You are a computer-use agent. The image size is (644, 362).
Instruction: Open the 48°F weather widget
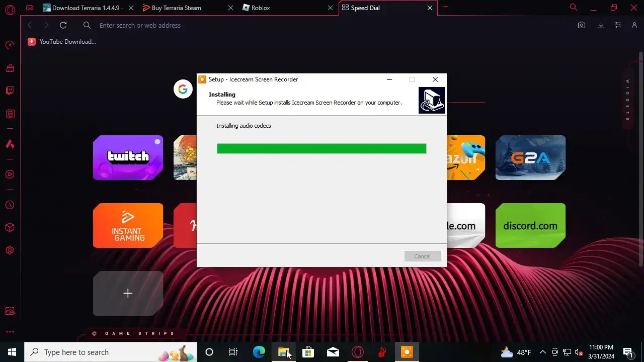coord(516,352)
